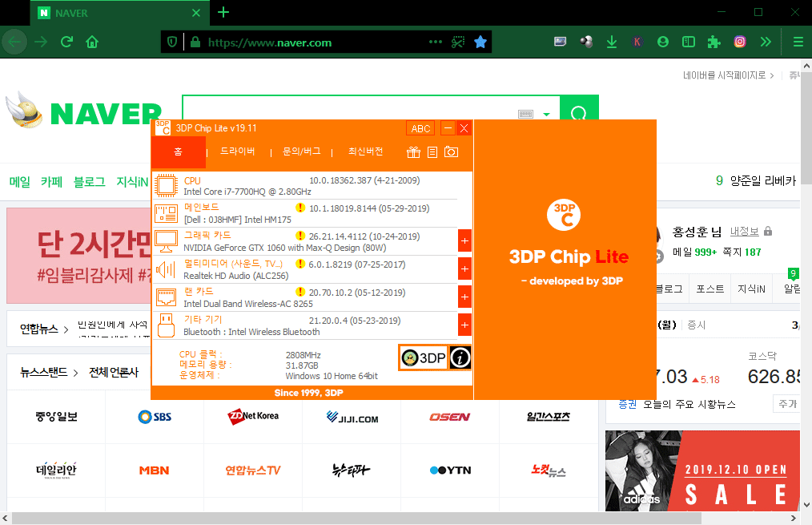Screen dimensions: 812x525
Task: Toggle the sidebar panel icon
Action: (x=689, y=42)
